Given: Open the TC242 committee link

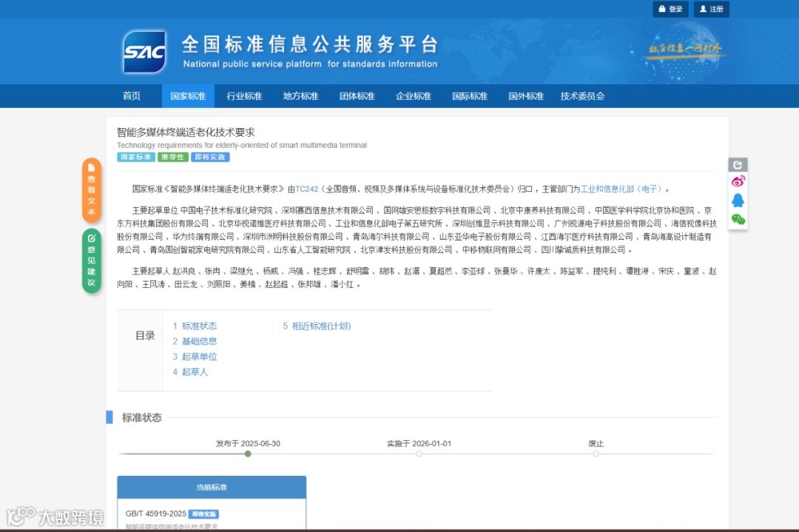Looking at the screenshot, I should tap(307, 189).
